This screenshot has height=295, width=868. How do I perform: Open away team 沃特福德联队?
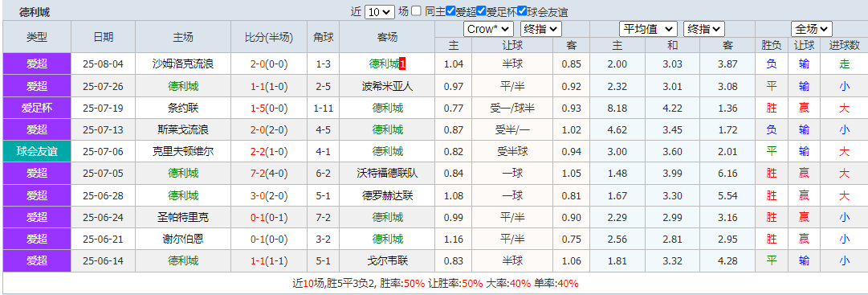click(x=387, y=174)
